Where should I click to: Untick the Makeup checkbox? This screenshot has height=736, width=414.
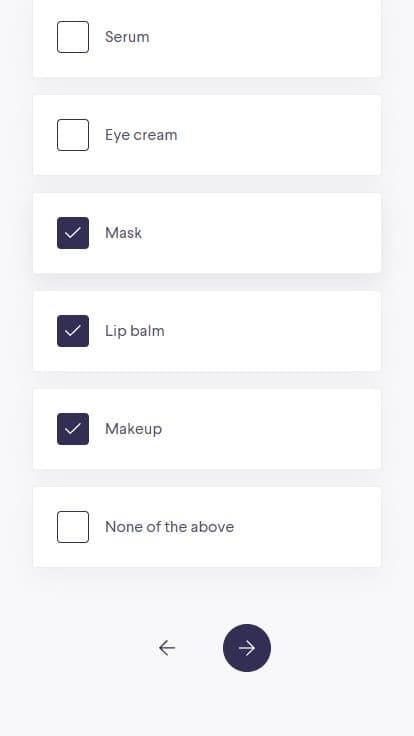(x=73, y=429)
